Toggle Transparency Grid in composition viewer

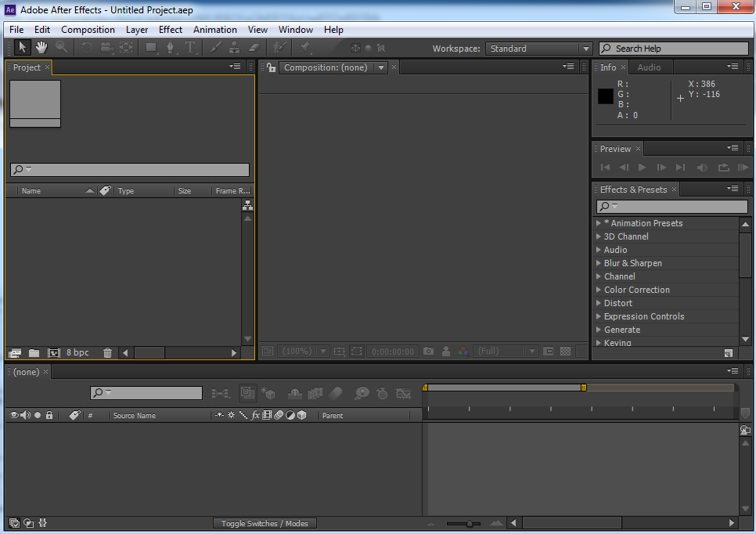point(566,352)
